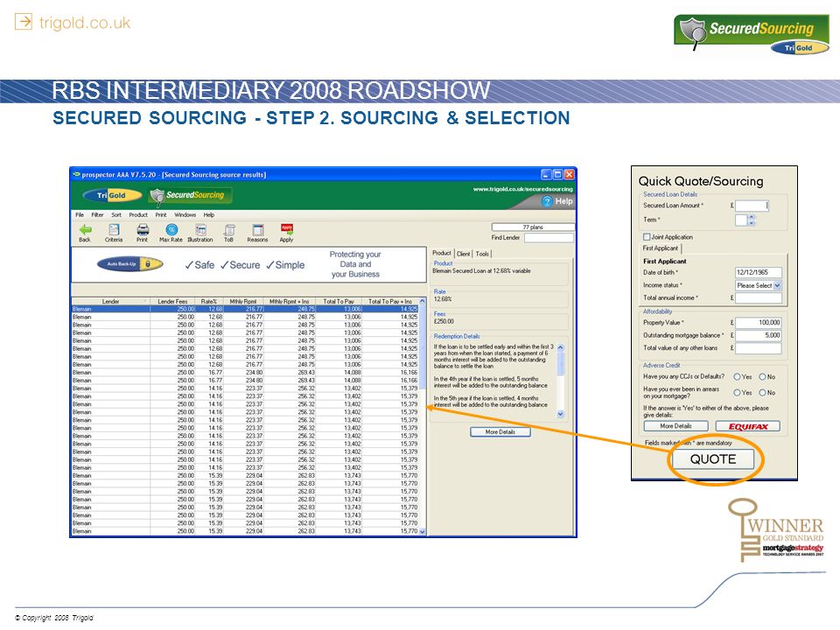This screenshot has height=630, width=840.
Task: Click the TriGold logo in prospector window
Action: pos(112,195)
